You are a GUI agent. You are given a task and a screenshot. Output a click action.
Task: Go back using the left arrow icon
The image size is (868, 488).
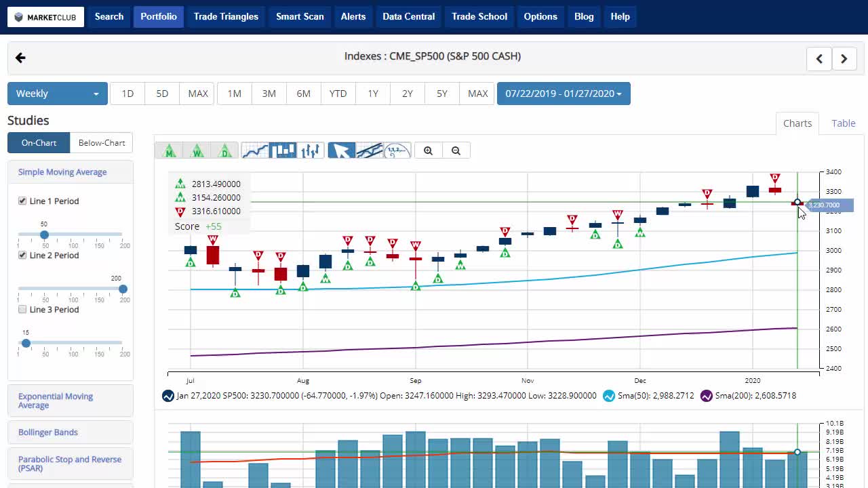[20, 58]
